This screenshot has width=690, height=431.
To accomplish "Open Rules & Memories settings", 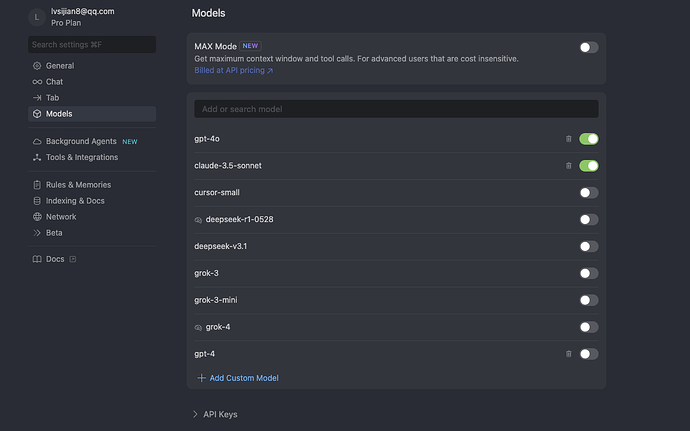I will pyautogui.click(x=92, y=185).
